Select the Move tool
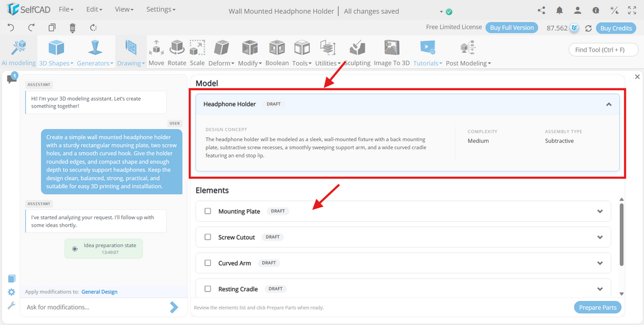 156,52
